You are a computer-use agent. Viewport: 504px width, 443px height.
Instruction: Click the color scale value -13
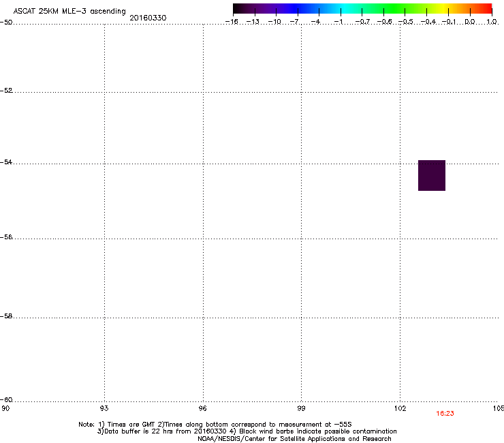(x=253, y=22)
